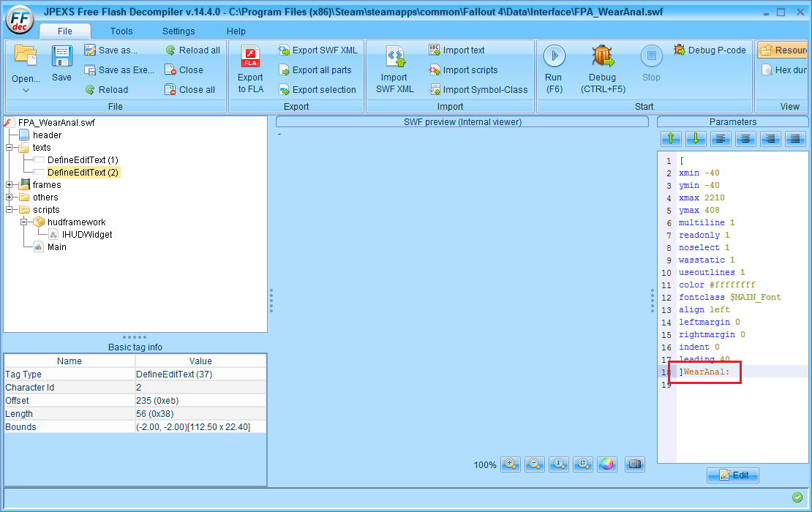Image resolution: width=812 pixels, height=512 pixels.
Task: Click Save as Exe... option
Action: 119,70
